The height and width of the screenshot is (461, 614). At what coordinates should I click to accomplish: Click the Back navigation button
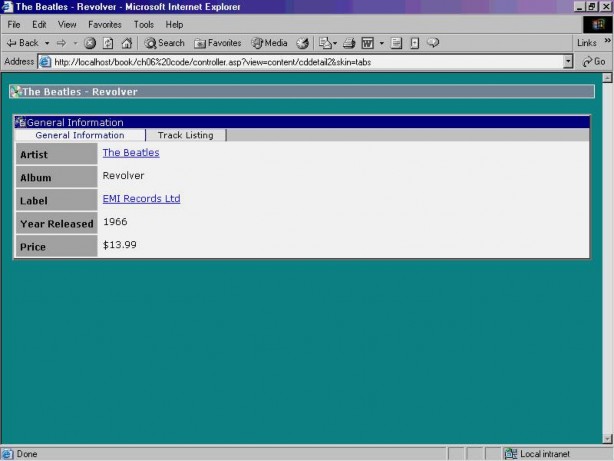(22, 43)
